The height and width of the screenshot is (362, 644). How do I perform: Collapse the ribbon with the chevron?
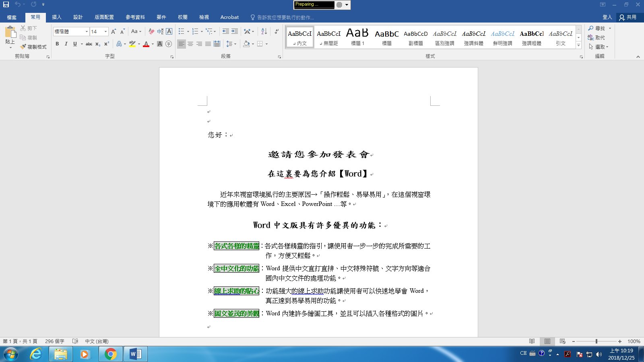point(638,57)
